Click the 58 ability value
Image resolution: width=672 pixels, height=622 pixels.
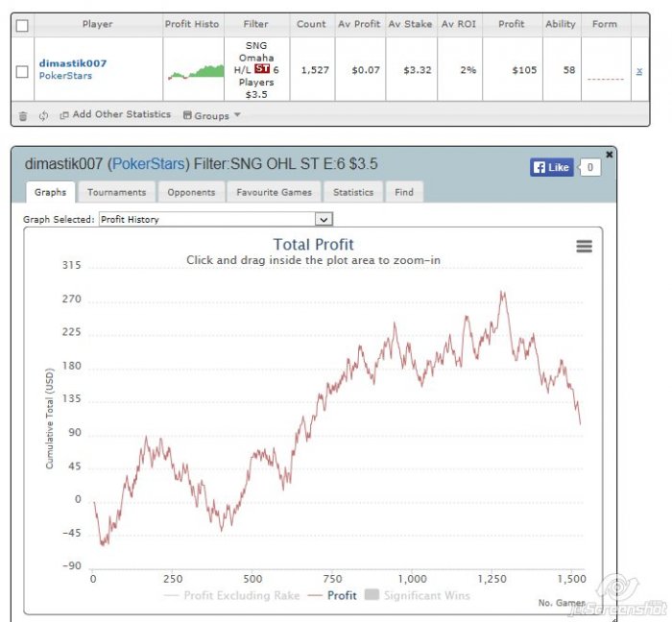tap(569, 70)
